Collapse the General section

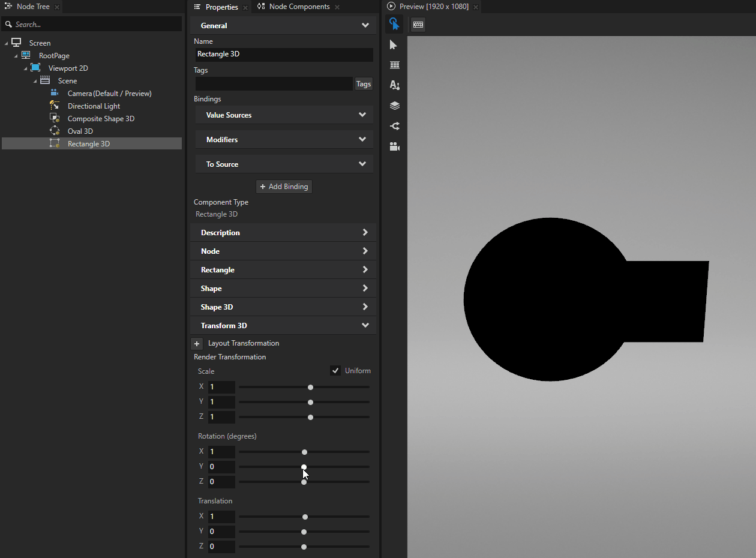[365, 25]
